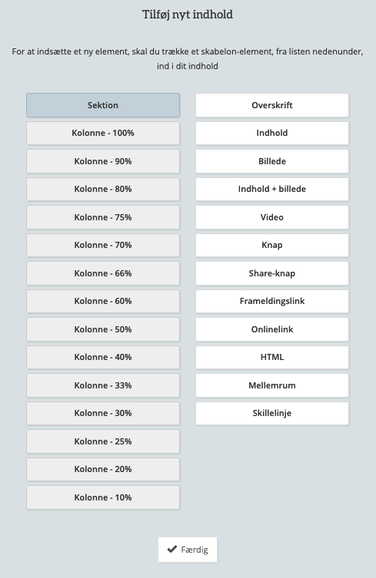Pick the Skillelinje divider element
Viewport: 376px width, 578px height.
pyautogui.click(x=272, y=413)
